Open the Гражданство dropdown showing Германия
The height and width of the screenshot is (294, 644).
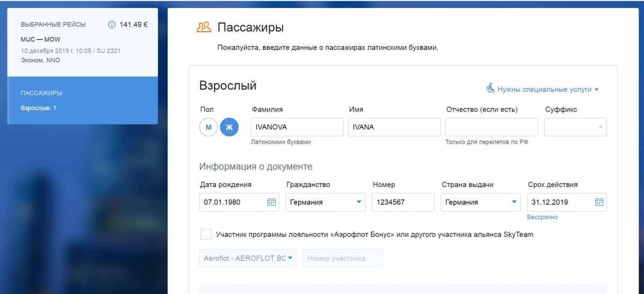pyautogui.click(x=326, y=202)
